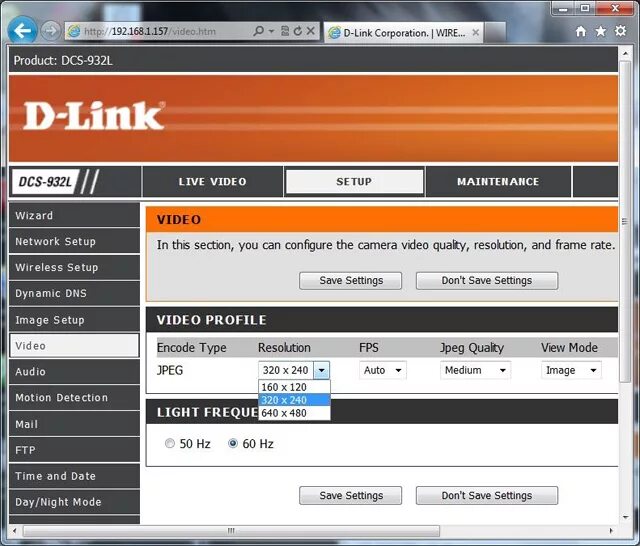Screen dimensions: 640x546
Task: Click the top Don't Save Settings button
Action: (487, 281)
